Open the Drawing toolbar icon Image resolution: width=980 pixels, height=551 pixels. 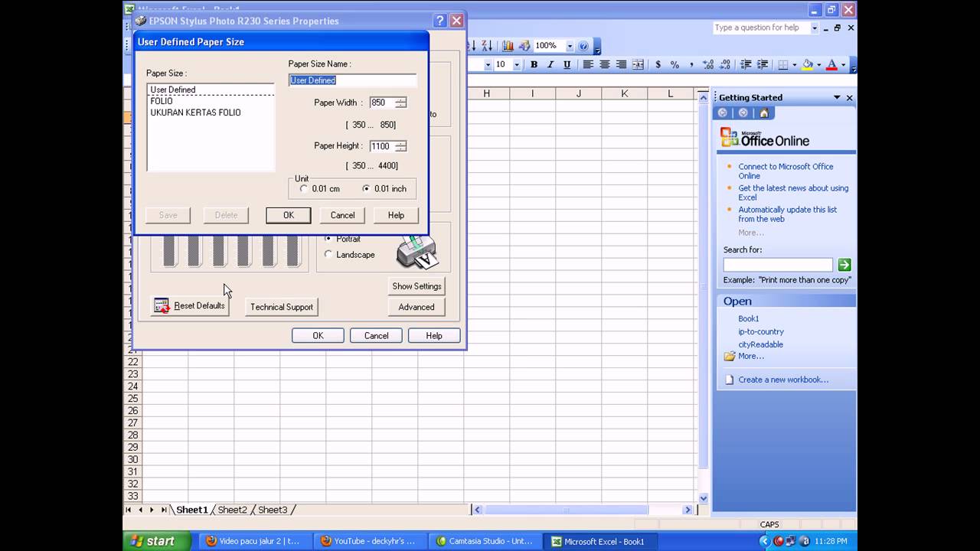524,46
